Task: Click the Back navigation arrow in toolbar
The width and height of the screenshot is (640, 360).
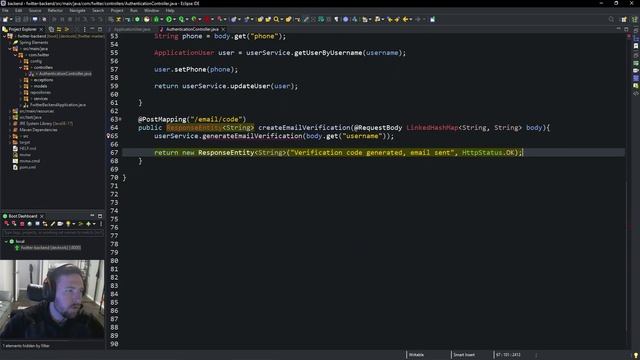Action: click(x=405, y=19)
